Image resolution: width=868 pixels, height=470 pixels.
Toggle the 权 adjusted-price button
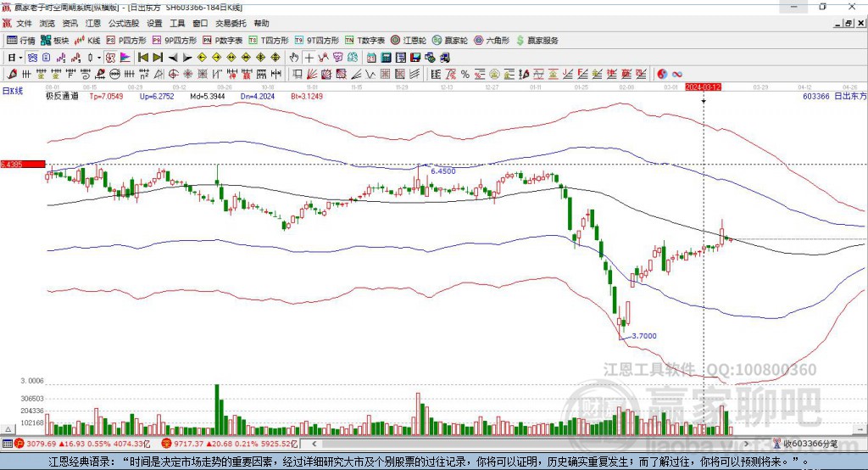click(111, 58)
